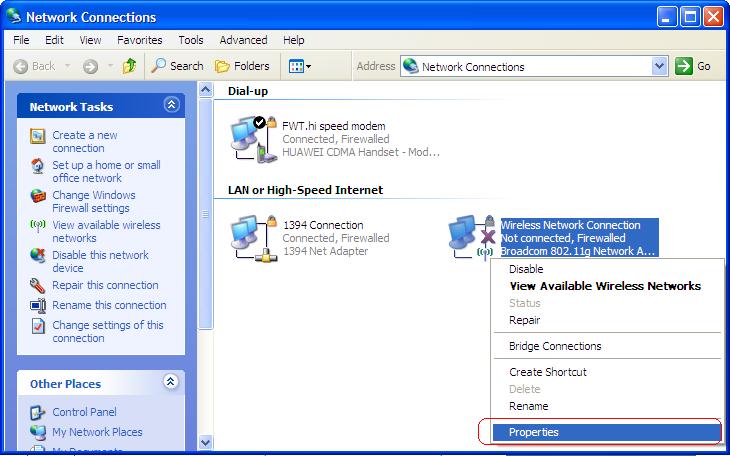
Task: Click the Rename connection icon
Action: tap(38, 306)
